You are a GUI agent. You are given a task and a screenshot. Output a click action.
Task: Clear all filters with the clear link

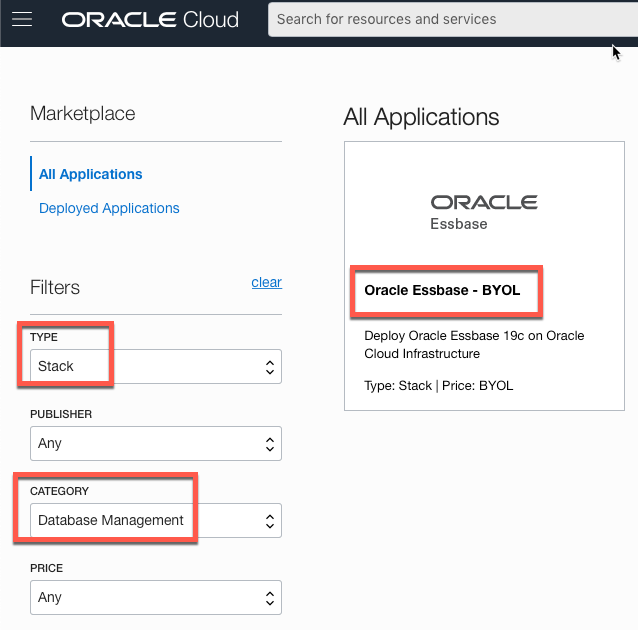(266, 283)
